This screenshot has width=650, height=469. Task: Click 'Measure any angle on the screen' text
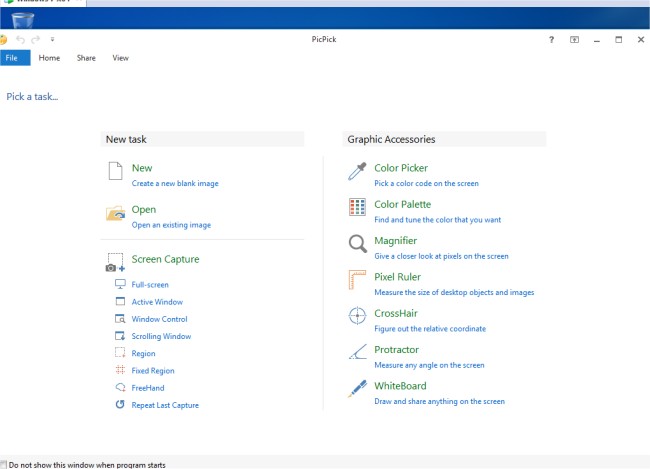click(x=429, y=365)
